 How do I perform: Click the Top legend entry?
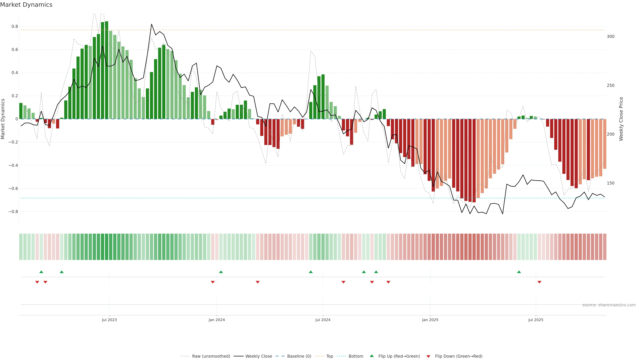pos(330,356)
